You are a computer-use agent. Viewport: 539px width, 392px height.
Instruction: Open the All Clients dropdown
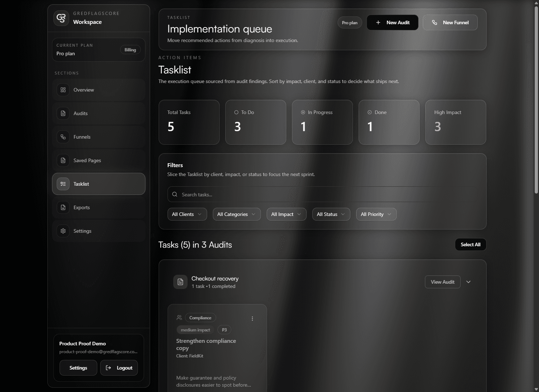click(187, 214)
